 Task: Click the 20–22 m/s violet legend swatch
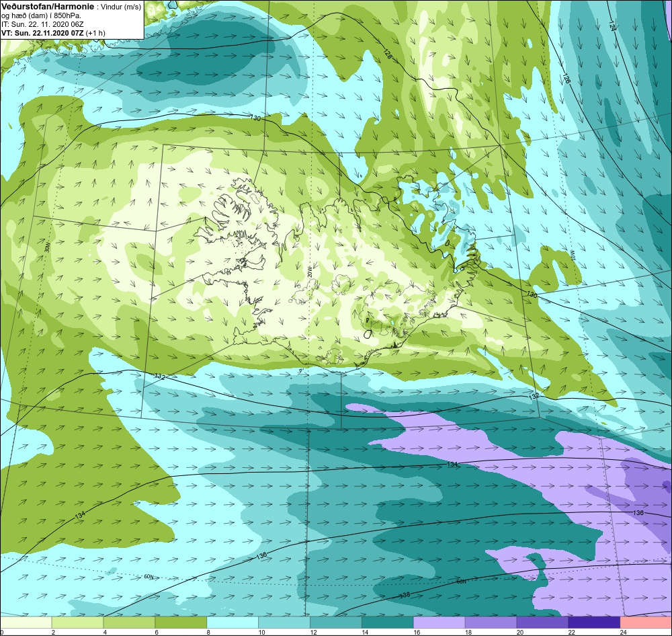coord(542,623)
